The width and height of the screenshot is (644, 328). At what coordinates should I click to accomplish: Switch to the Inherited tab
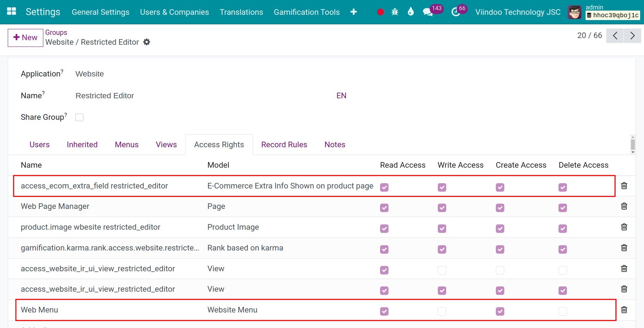pyautogui.click(x=82, y=144)
